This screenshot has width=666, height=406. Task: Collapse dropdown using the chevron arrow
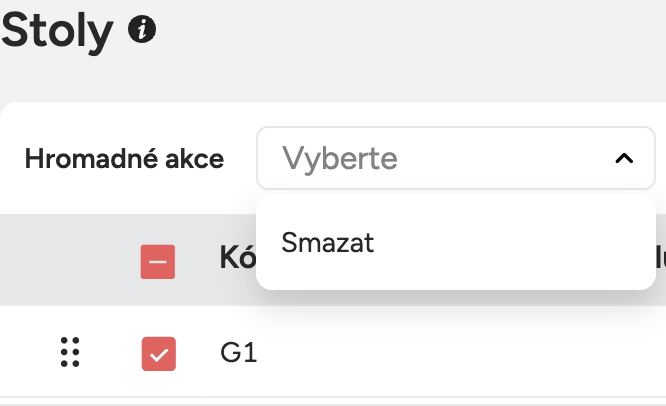click(x=624, y=158)
